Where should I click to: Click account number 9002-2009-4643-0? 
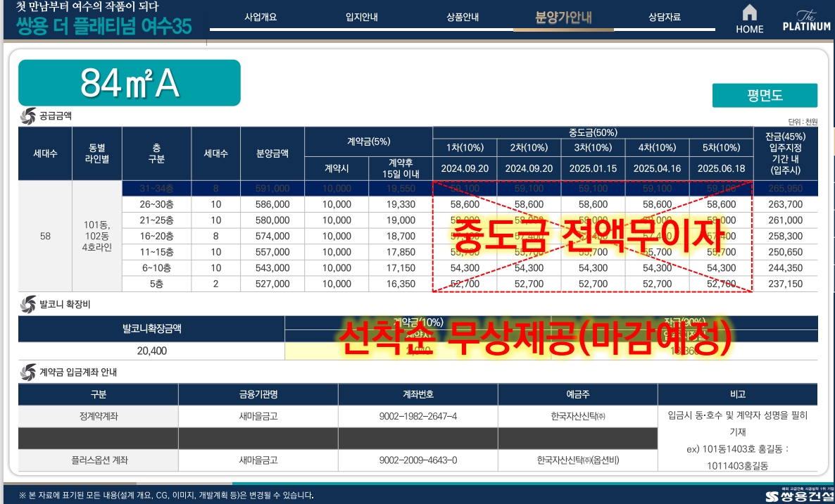(x=418, y=460)
